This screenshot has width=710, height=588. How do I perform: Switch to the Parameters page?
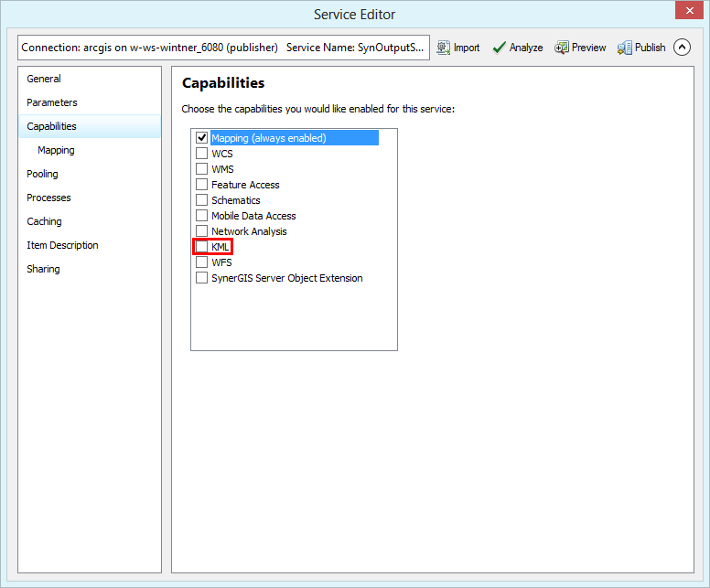(52, 102)
